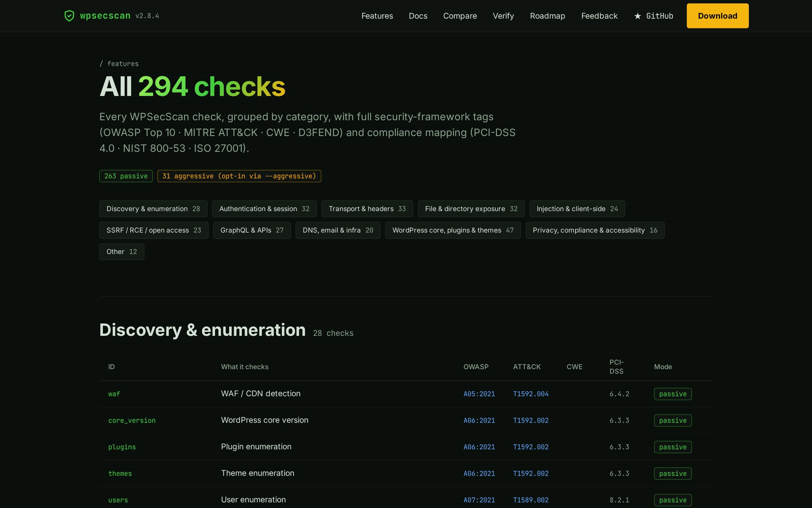812x508 pixels.
Task: Click the Mode column header
Action: click(x=663, y=367)
